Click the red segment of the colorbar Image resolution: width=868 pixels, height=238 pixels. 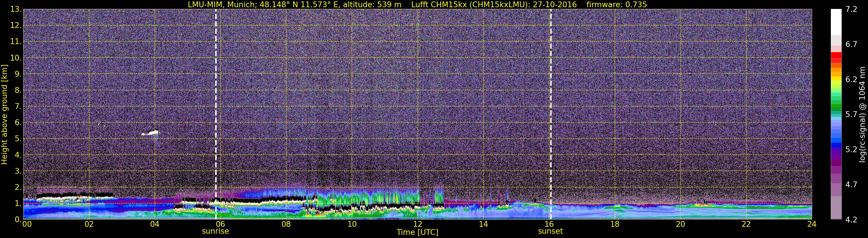tap(836, 55)
